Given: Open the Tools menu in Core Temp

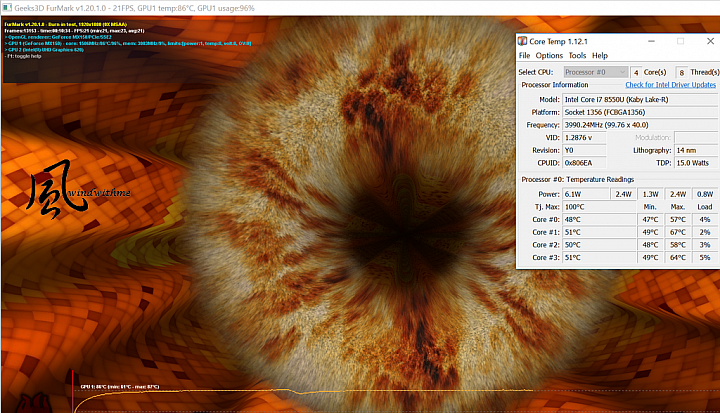Looking at the screenshot, I should (577, 56).
